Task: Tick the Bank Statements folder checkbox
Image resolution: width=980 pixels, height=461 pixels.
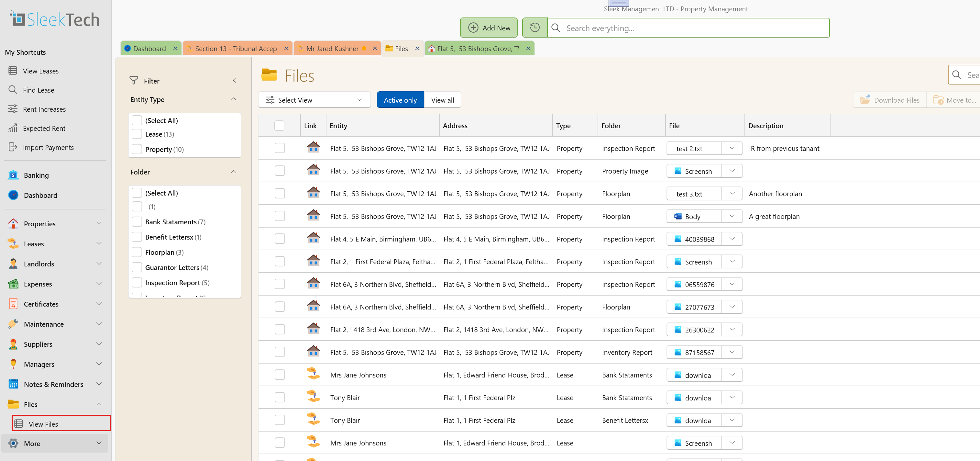Action: (x=137, y=221)
